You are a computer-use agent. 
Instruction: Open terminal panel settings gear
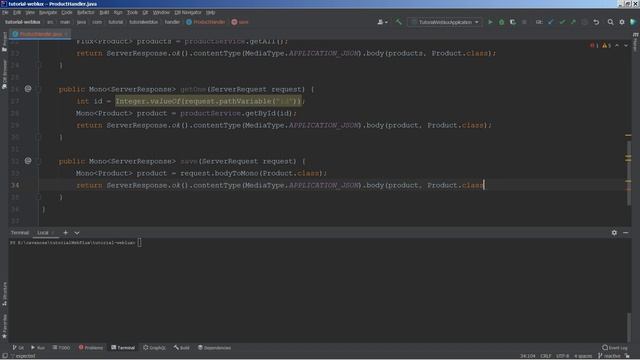(x=614, y=233)
